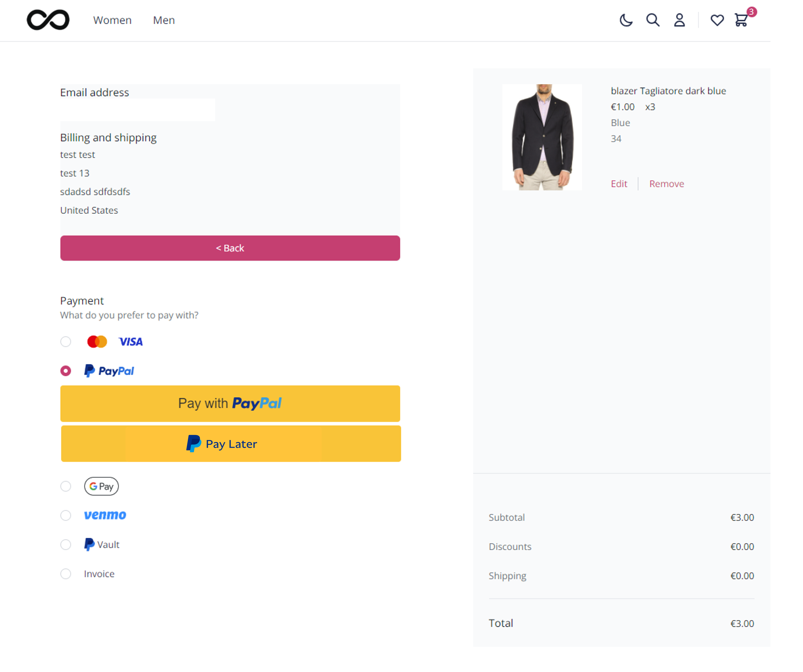The image size is (803, 672).
Task: Click the VISA logo
Action: tap(131, 341)
